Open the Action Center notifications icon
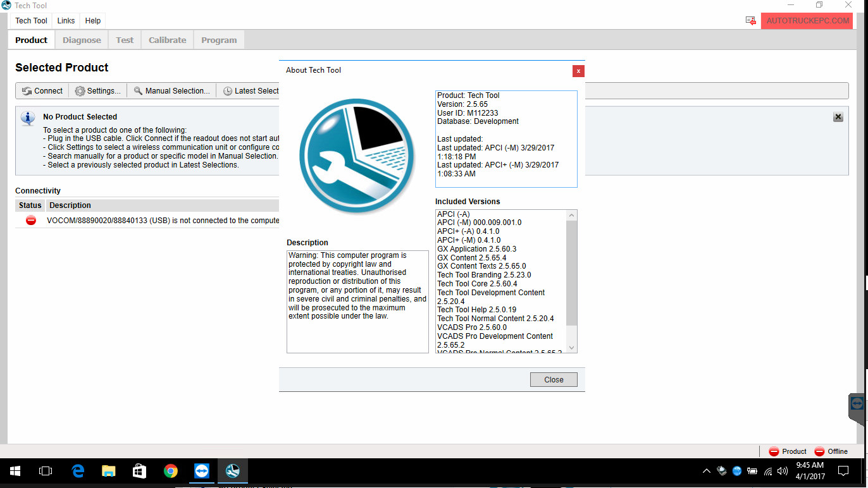Screen dimensions: 868x488 point(843,471)
